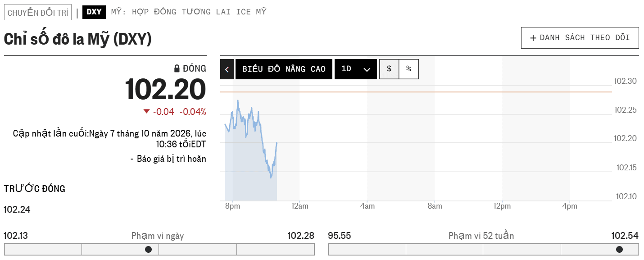The width and height of the screenshot is (644, 260).
Task: Click the day range marker dot
Action: 148,249
